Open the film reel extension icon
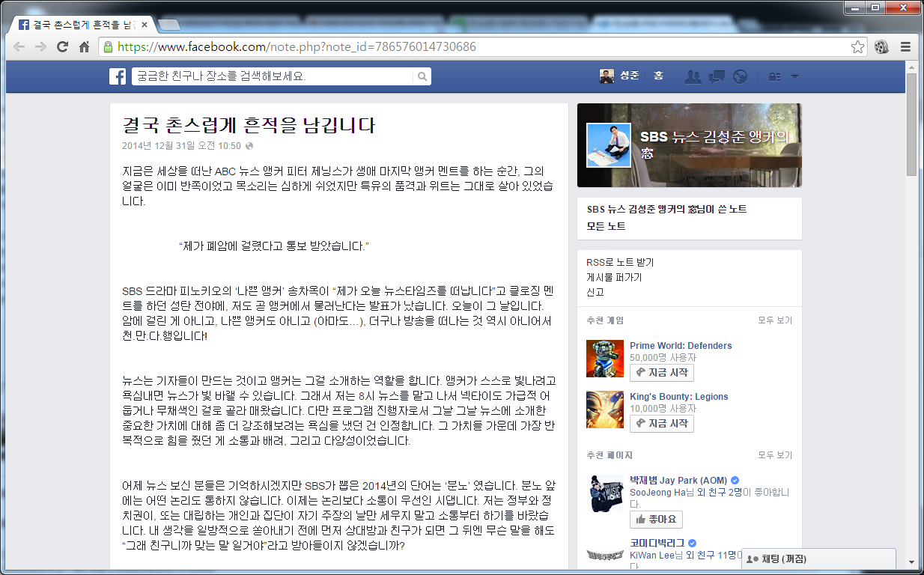This screenshot has width=924, height=575. 882,46
